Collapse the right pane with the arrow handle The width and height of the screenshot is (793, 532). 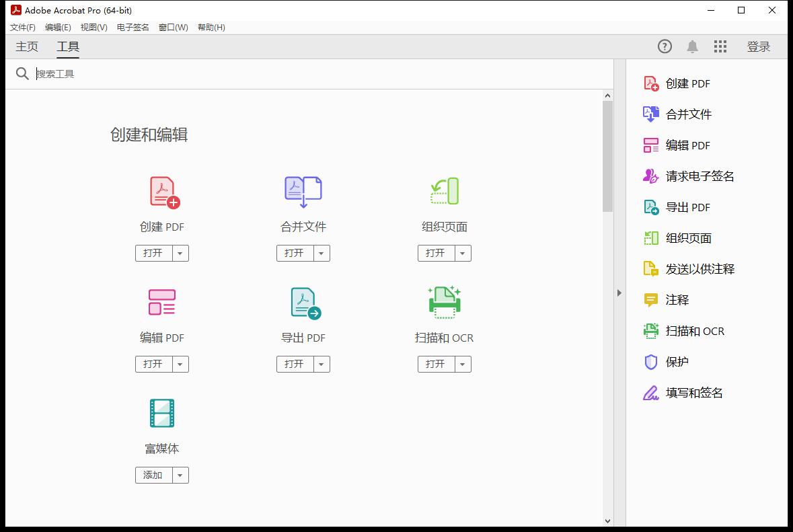(x=619, y=293)
